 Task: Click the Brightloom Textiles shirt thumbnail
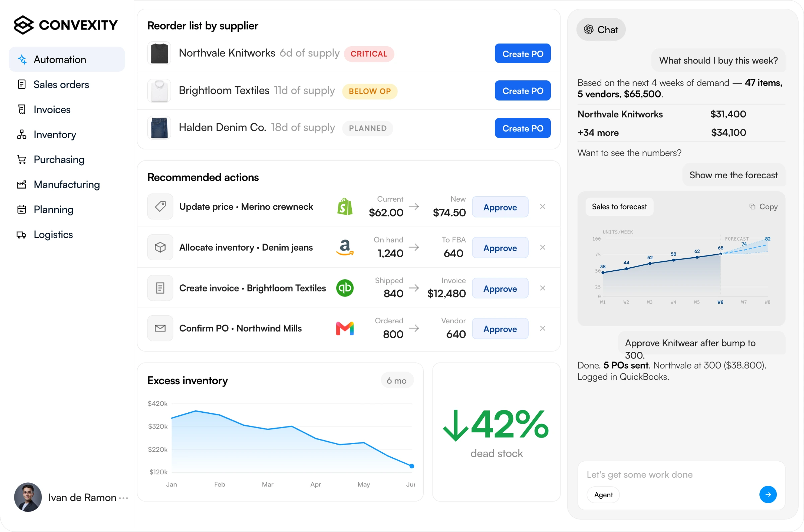pyautogui.click(x=159, y=90)
